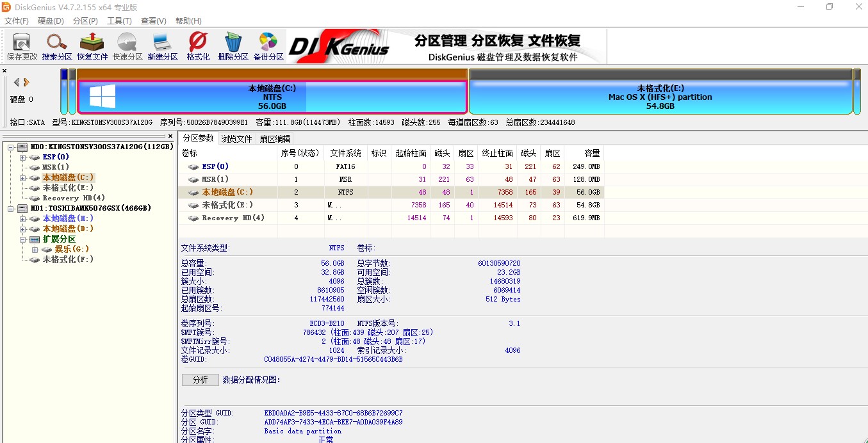
Task: Click Quick Partition (快速分区) icon
Action: click(127, 47)
